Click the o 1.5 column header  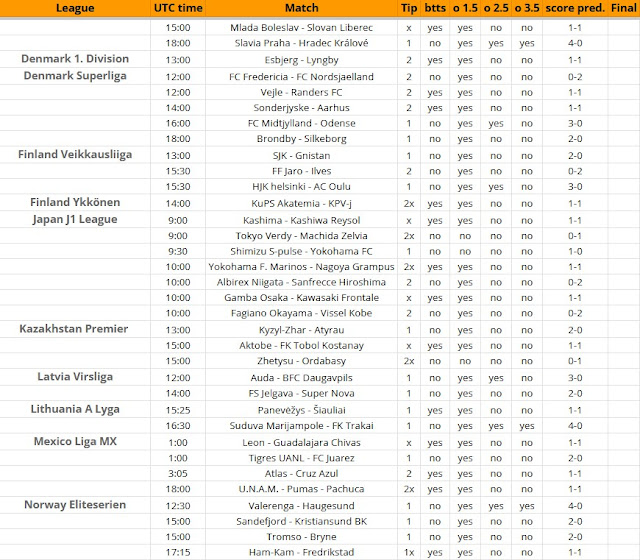click(x=465, y=8)
